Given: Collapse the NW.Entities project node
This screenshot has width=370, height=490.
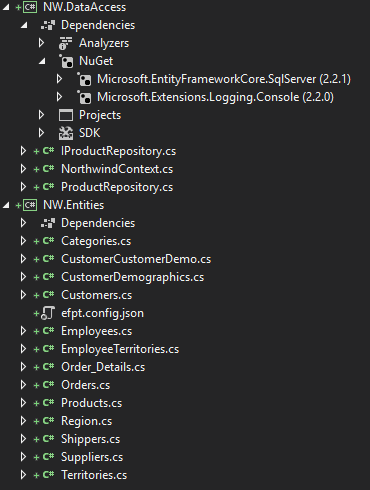Looking at the screenshot, I should [x=6, y=205].
